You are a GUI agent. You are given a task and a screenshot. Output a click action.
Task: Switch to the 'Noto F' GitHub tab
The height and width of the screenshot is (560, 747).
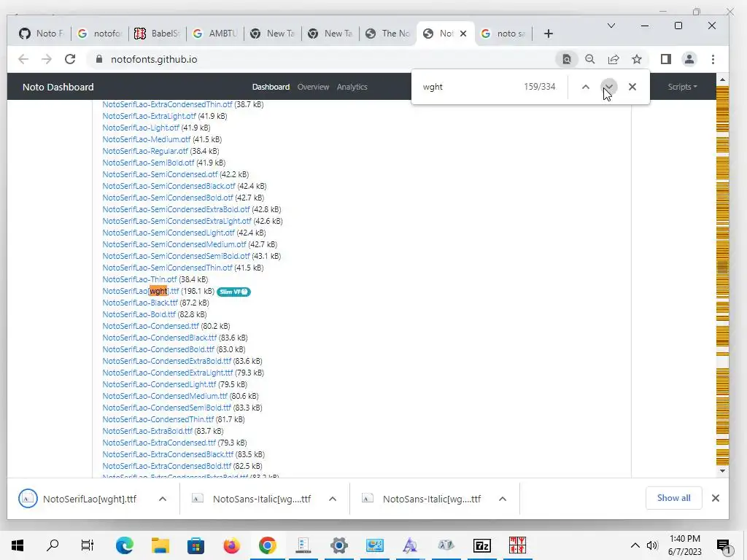(x=42, y=34)
